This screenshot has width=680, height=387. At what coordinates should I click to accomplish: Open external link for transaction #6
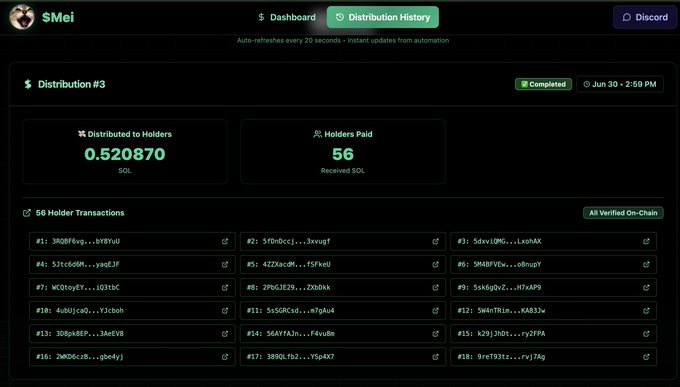pyautogui.click(x=646, y=264)
